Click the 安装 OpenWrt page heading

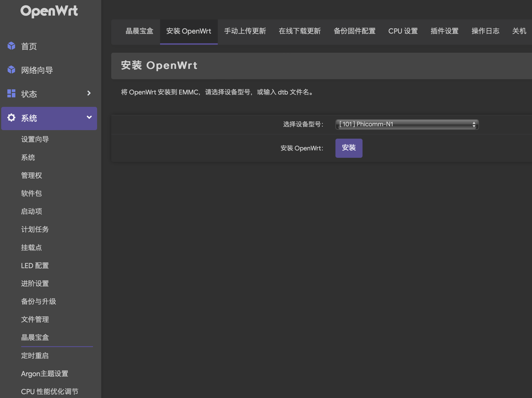click(x=159, y=65)
